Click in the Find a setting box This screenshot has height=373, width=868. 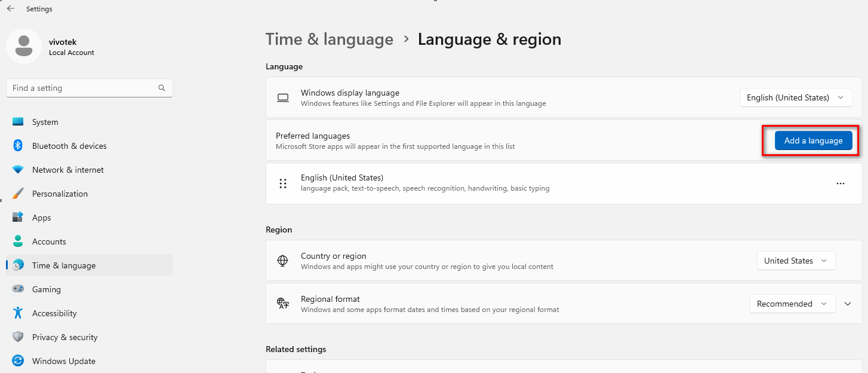click(90, 88)
